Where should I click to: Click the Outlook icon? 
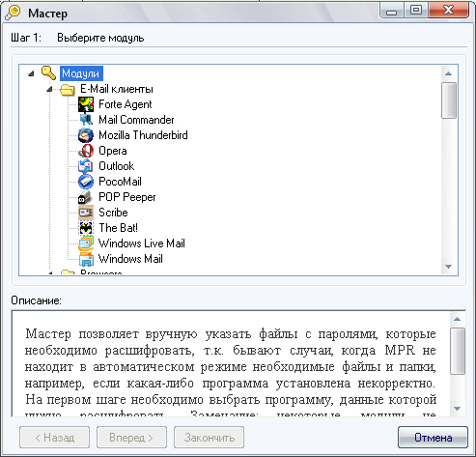(x=86, y=166)
